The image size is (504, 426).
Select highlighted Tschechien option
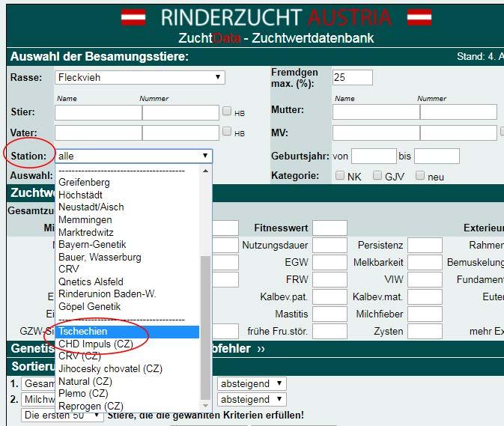coord(127,332)
